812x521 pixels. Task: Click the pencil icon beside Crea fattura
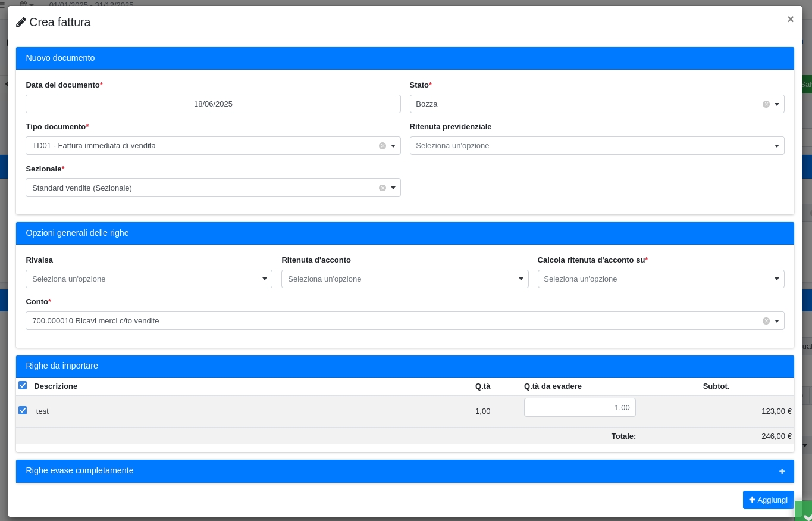[21, 23]
